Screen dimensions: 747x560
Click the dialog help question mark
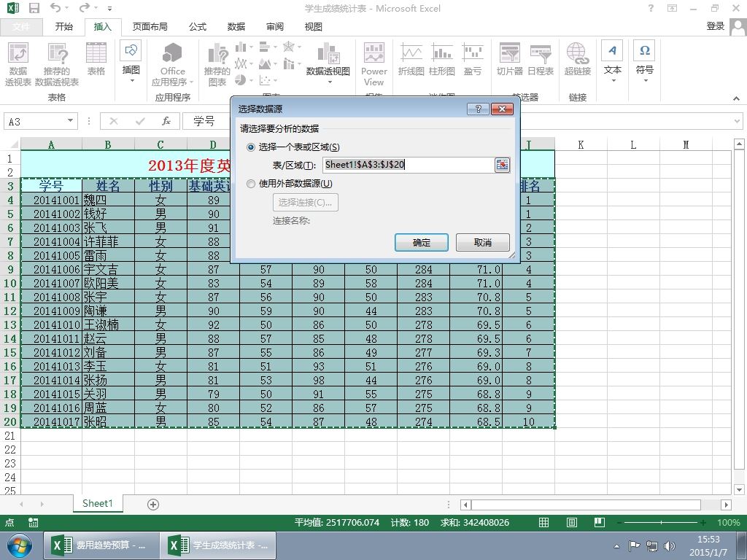[x=478, y=109]
